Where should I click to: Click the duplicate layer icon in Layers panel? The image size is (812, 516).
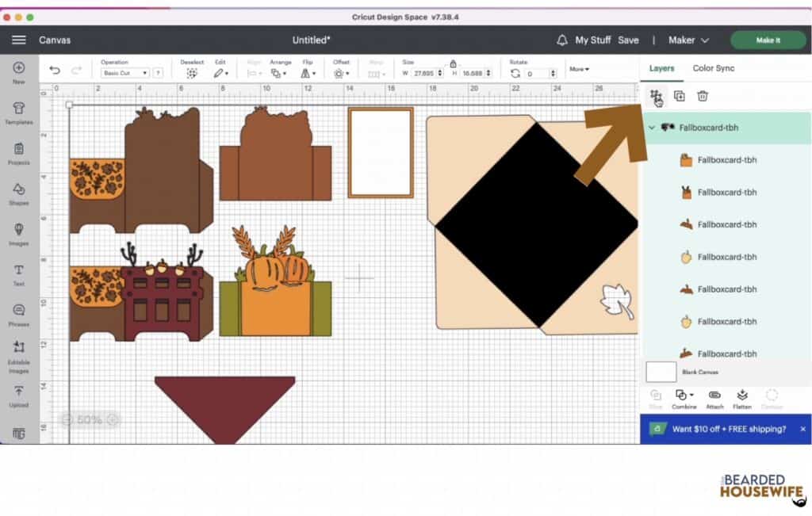[679, 95]
